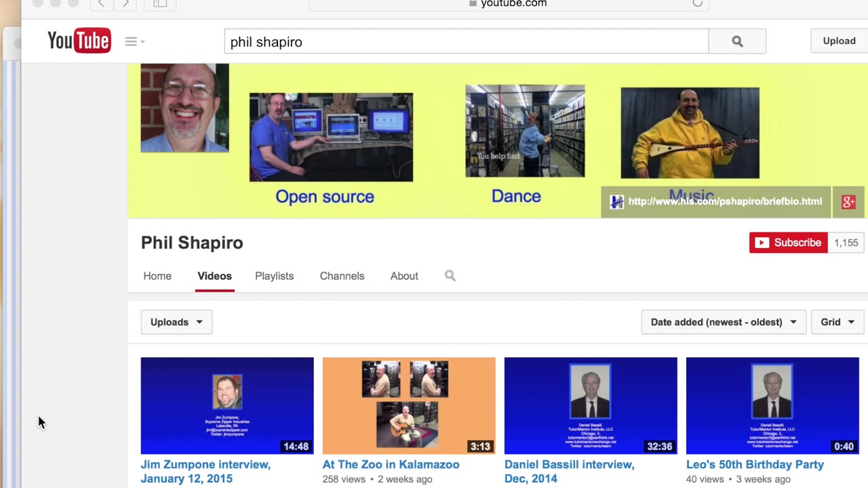Viewport: 868px width, 488px height.
Task: Go forward with Safari forward arrow
Action: [x=125, y=3]
